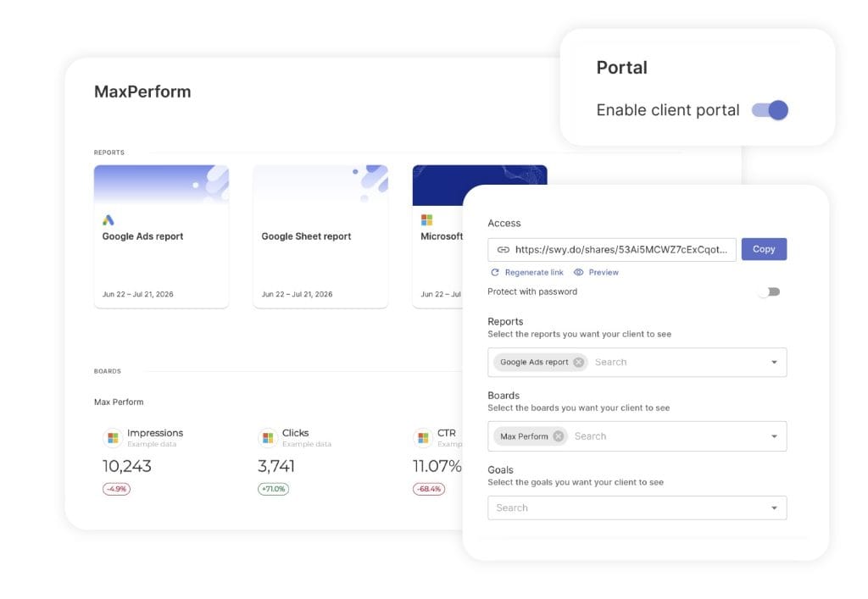Click the eye icon next to Preview
868x599 pixels.
pos(578,272)
